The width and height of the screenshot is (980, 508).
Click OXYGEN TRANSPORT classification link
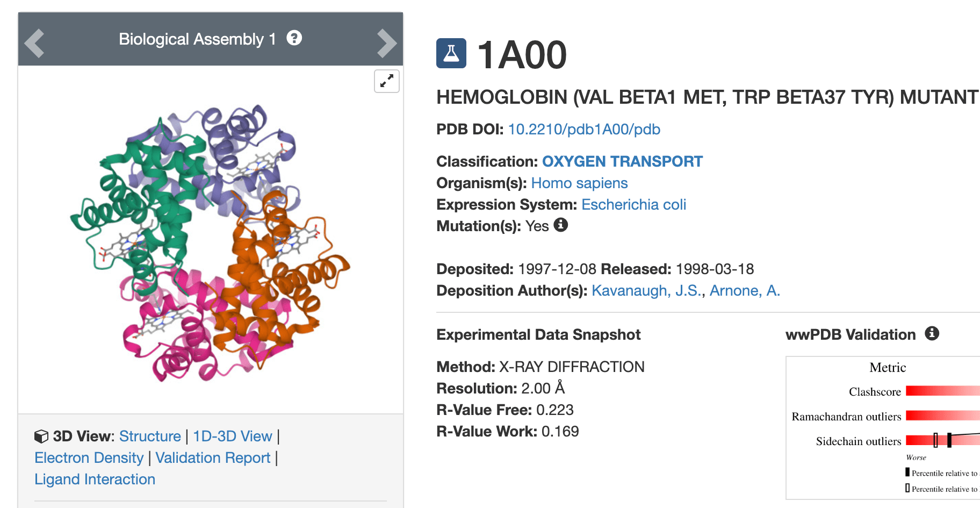coord(622,161)
